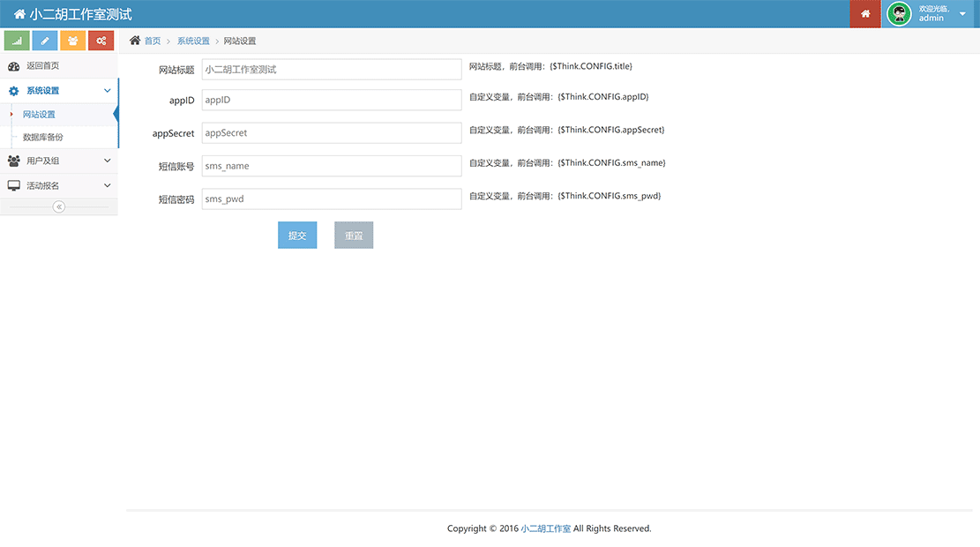Click the 提交 submit button
This screenshot has width=980, height=547.
pos(297,236)
